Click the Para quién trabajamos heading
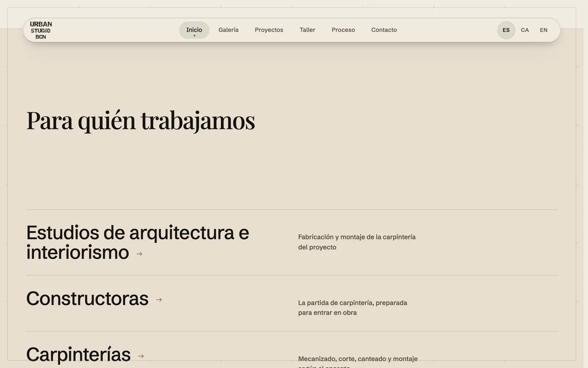 (141, 121)
